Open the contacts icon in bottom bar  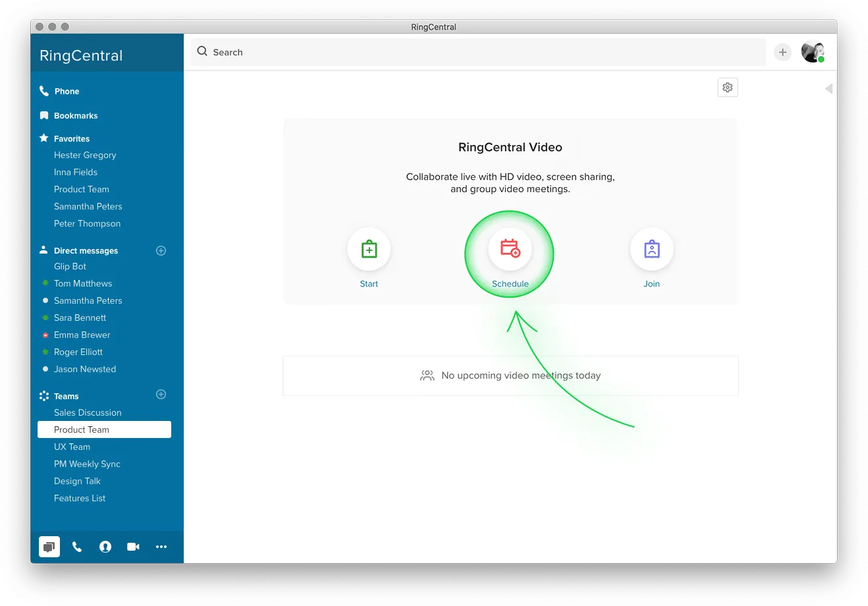click(105, 547)
